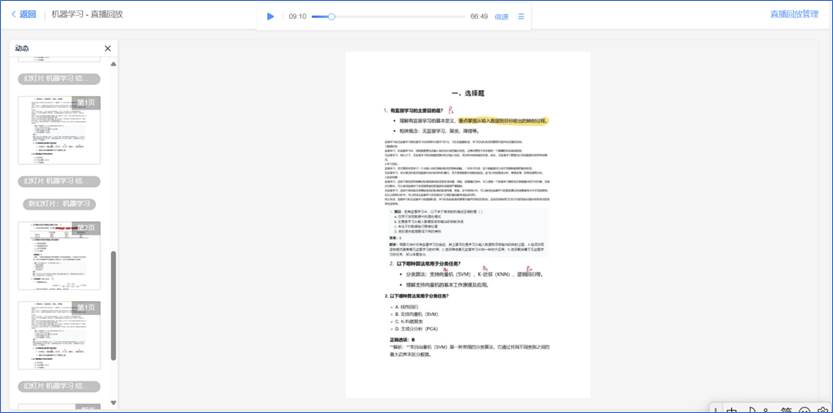Click the first gray slide-change label in sidebar

59,78
